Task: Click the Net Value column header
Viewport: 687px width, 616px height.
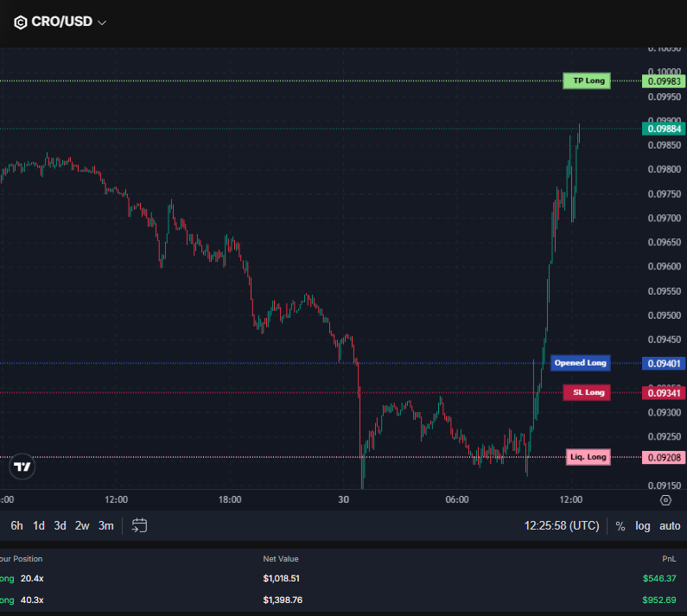Action: click(280, 559)
